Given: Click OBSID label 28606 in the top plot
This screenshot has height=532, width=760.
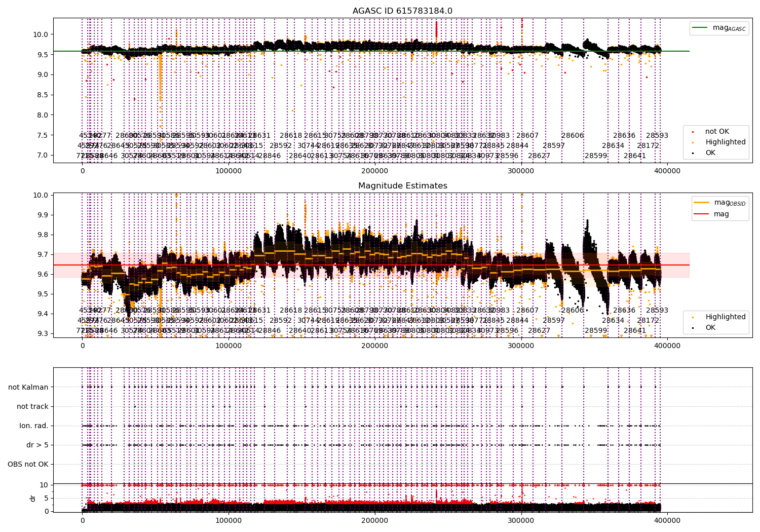Looking at the screenshot, I should (573, 136).
